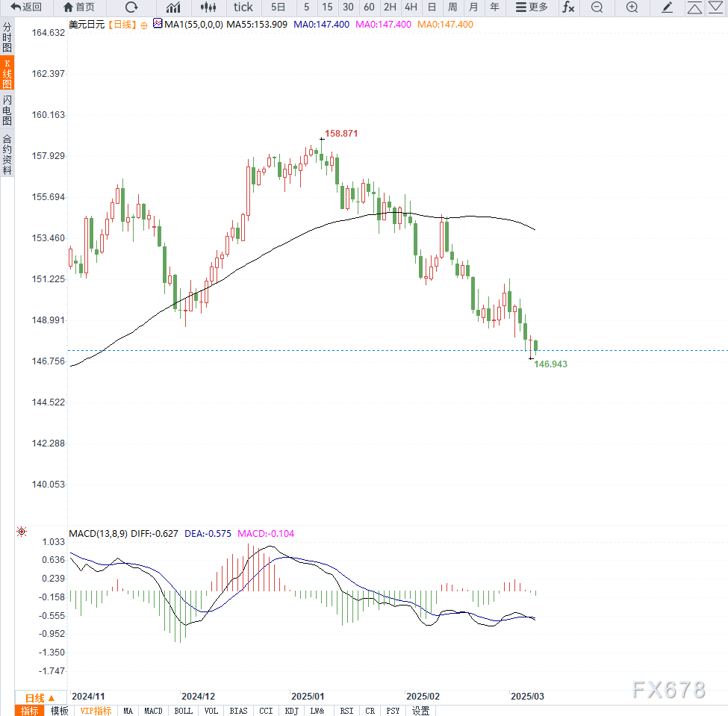Screen dimensions: 728x716
Task: Click the 2025/01 date marker on timeline
Action: point(308,697)
